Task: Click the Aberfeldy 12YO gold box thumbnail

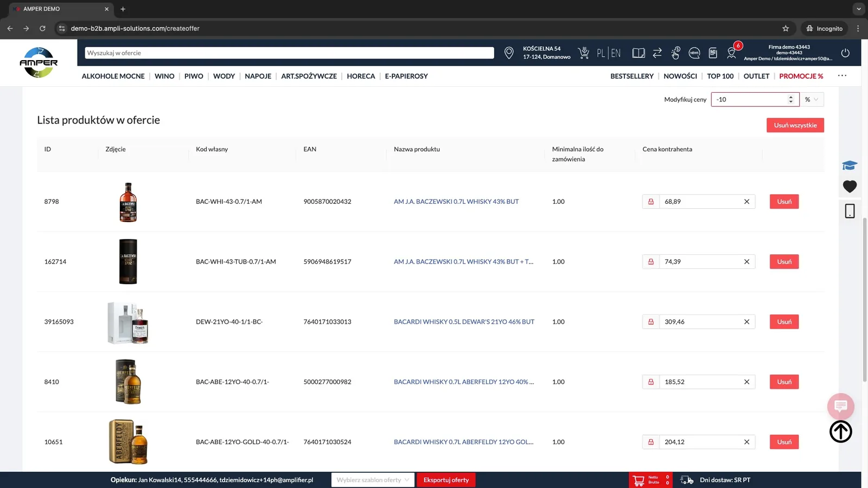Action: click(128, 442)
